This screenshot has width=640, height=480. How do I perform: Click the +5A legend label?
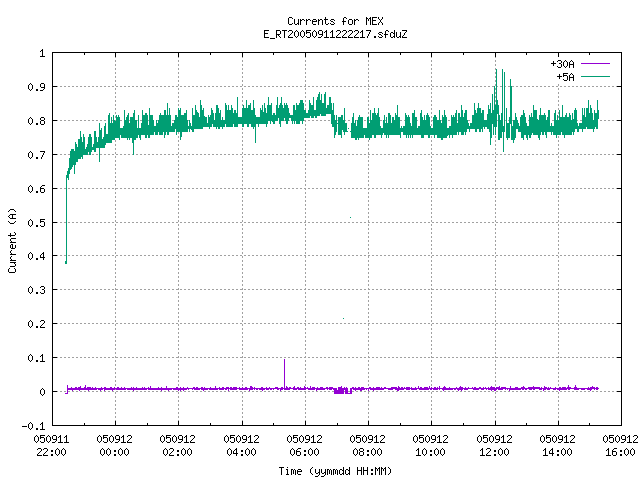pos(565,77)
